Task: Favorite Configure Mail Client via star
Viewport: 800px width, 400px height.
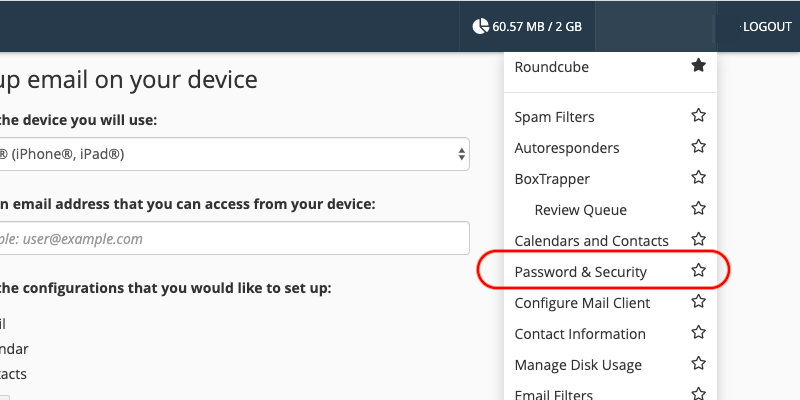Action: click(x=698, y=302)
